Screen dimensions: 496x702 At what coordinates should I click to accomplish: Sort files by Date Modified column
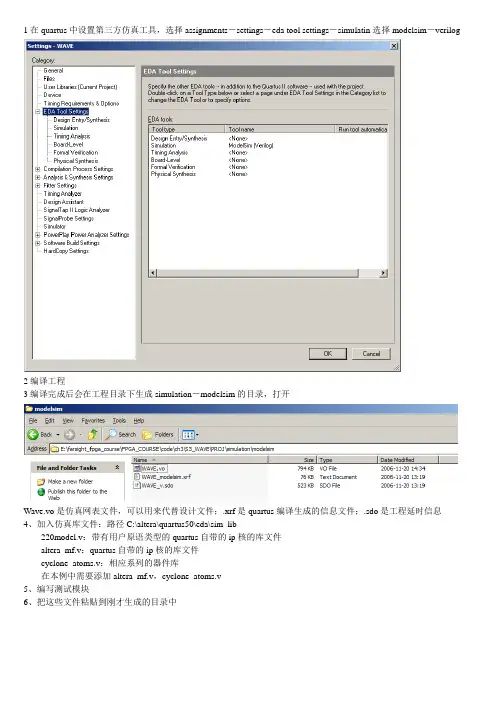[408, 460]
